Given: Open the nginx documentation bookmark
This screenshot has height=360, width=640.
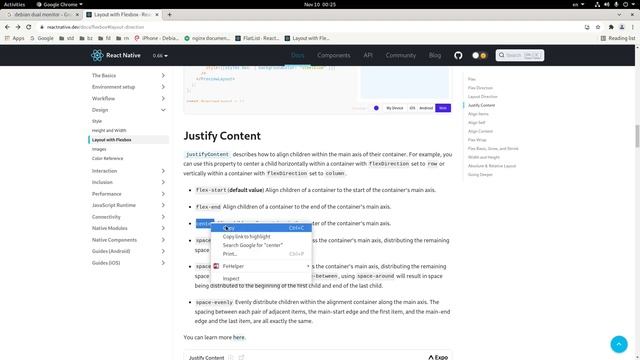Looking at the screenshot, I should coord(207,38).
